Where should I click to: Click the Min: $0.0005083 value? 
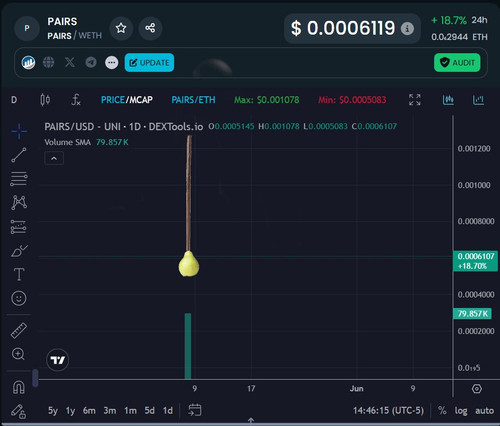pyautogui.click(x=352, y=100)
